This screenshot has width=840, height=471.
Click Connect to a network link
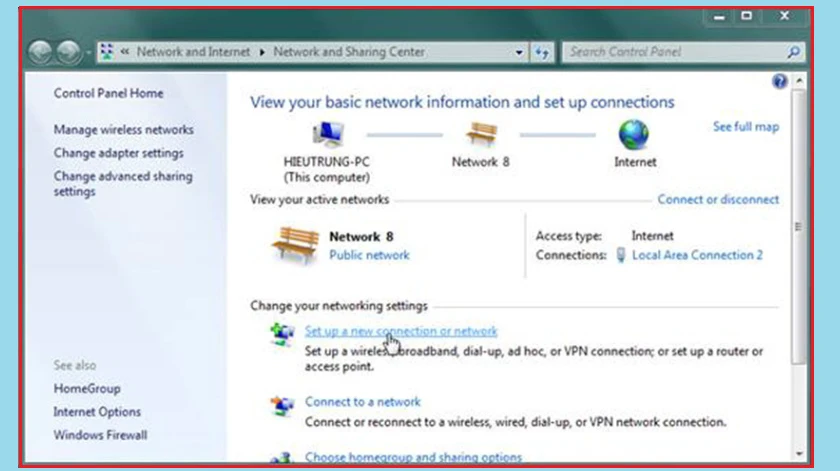tap(363, 402)
